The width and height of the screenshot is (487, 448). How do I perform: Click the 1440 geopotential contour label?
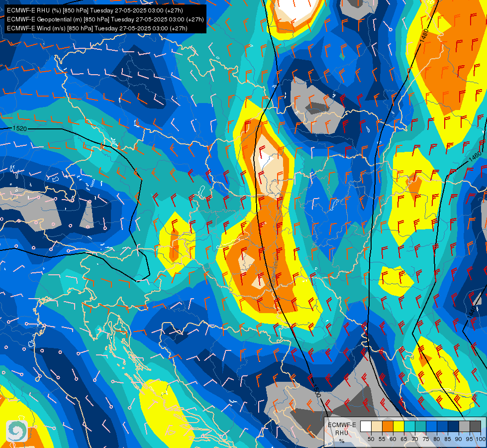coord(472,312)
